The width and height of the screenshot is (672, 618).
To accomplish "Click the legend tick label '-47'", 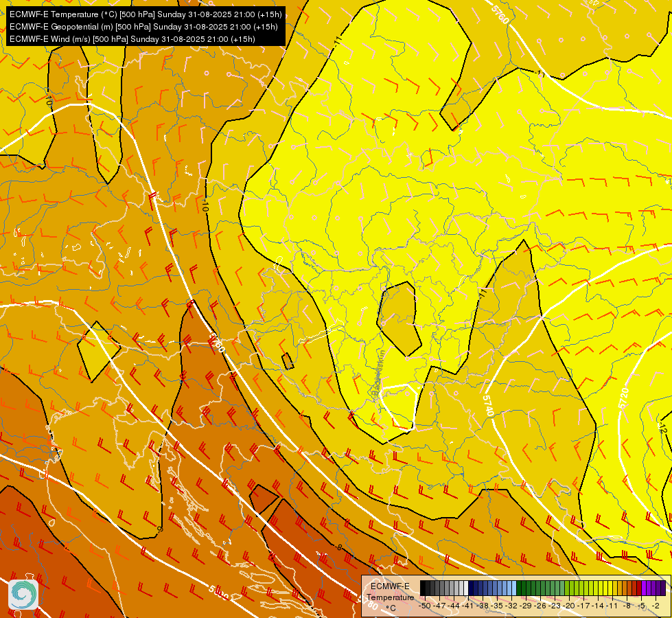I will pyautogui.click(x=439, y=606).
